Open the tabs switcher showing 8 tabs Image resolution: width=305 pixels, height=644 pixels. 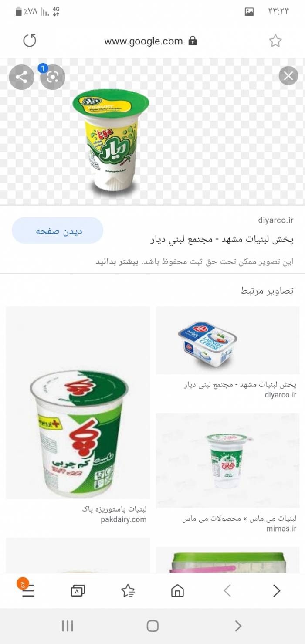coord(78,591)
